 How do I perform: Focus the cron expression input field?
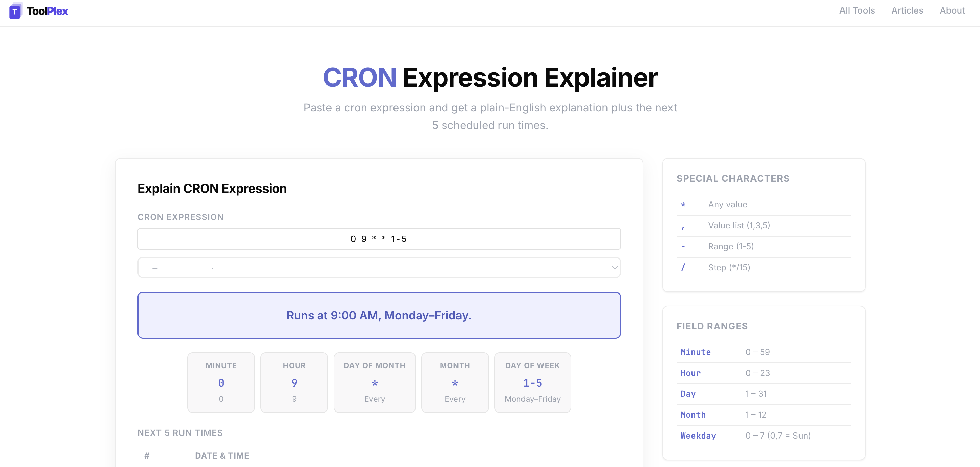379,239
